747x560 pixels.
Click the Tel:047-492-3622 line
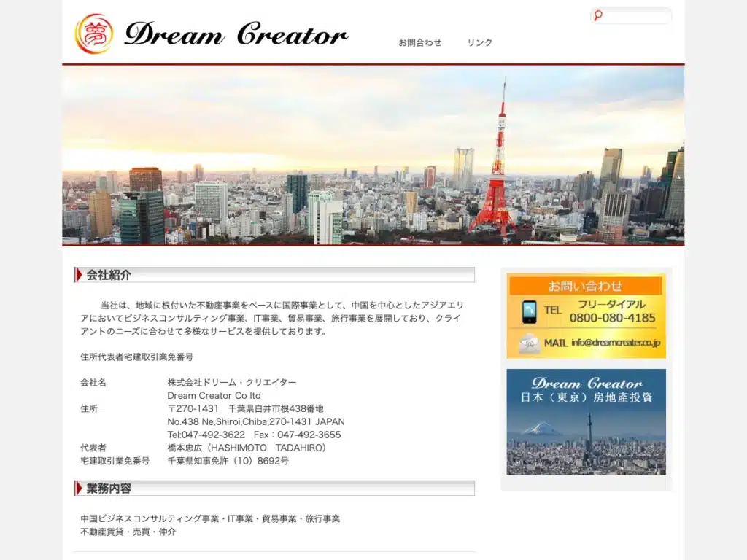click(x=254, y=435)
